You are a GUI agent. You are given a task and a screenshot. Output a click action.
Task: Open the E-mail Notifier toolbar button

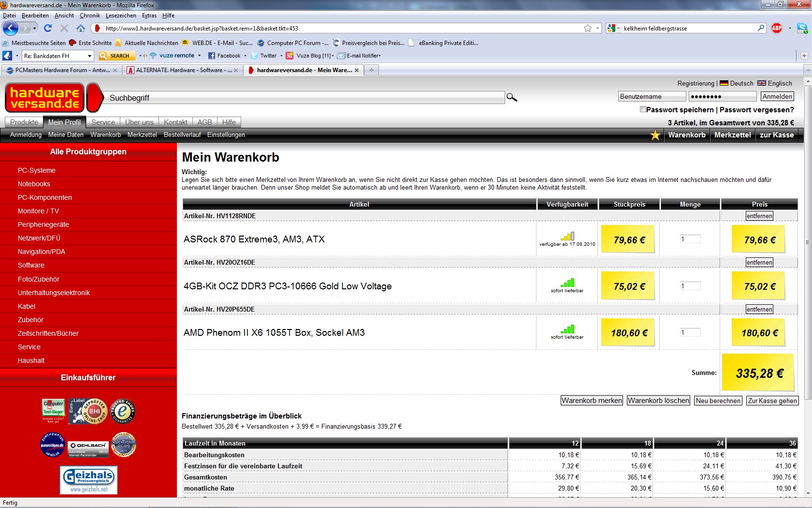click(x=359, y=56)
